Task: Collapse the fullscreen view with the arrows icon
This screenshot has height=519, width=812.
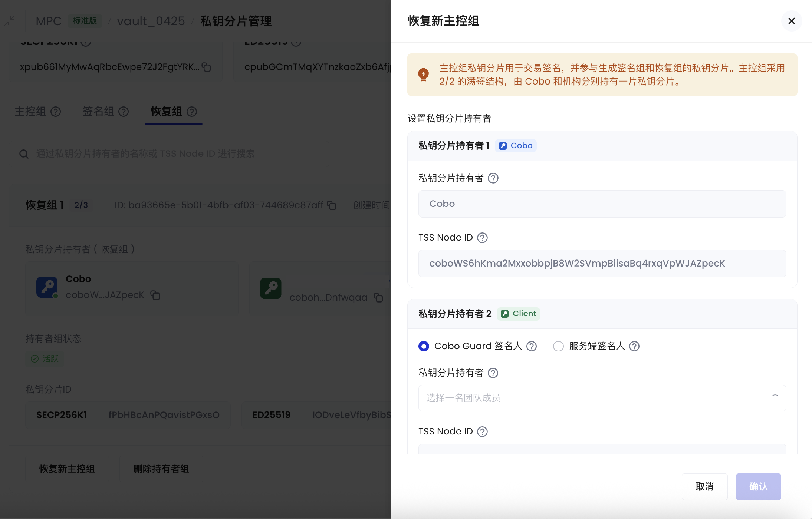Action: 9,21
